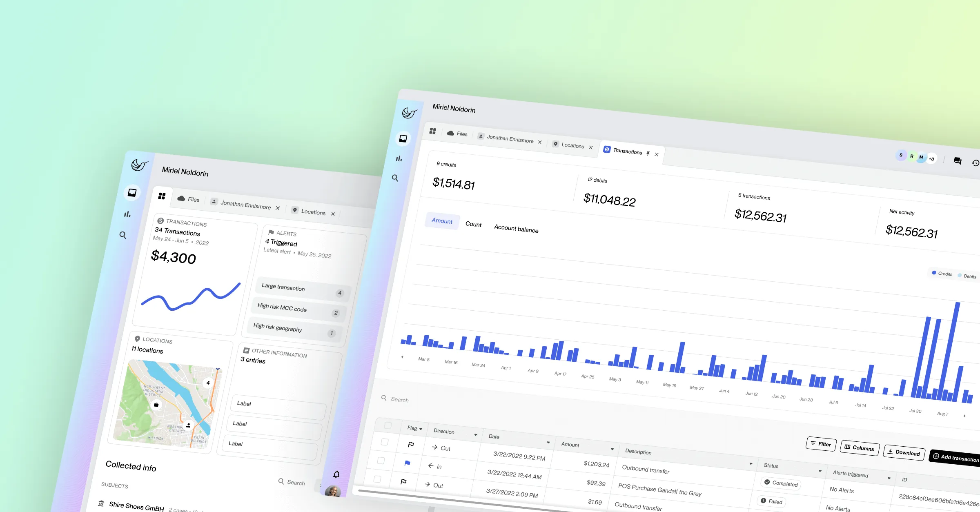Check the box for the 3/22/2022 9:22 PM row
This screenshot has height=512, width=980.
pos(384,442)
